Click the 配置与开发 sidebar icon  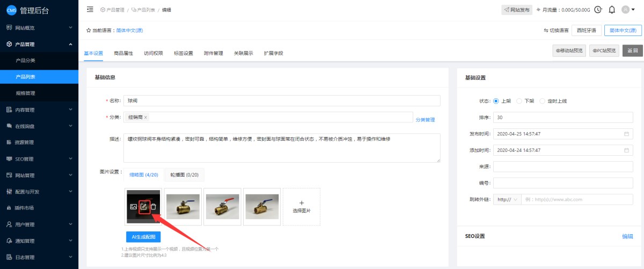point(9,192)
